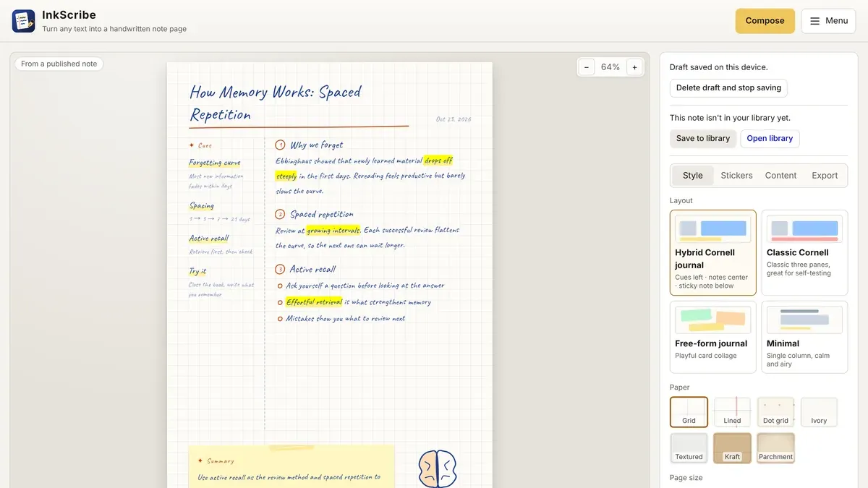The image size is (868, 488).
Task: Zoom out with the minus button
Action: (587, 67)
